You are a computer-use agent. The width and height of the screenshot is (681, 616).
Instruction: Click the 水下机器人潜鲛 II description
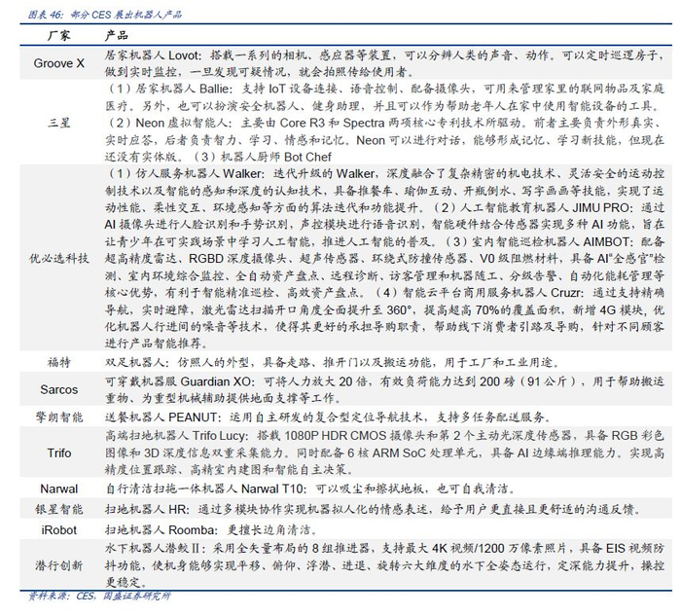tap(384, 565)
